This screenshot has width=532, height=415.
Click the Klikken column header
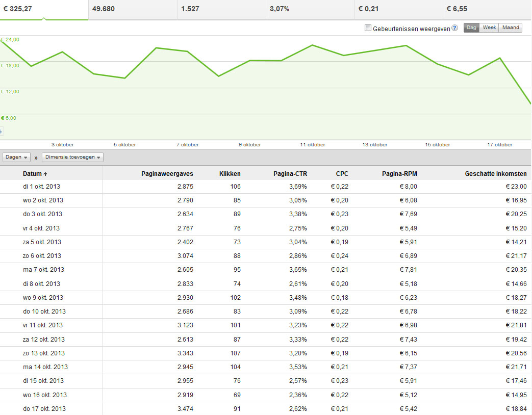pos(230,174)
